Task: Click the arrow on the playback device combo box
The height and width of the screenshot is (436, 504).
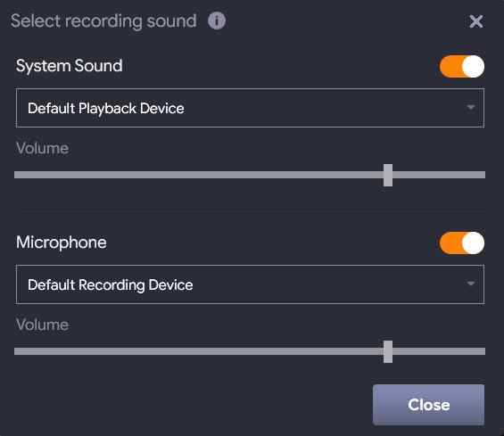Action: click(x=471, y=107)
